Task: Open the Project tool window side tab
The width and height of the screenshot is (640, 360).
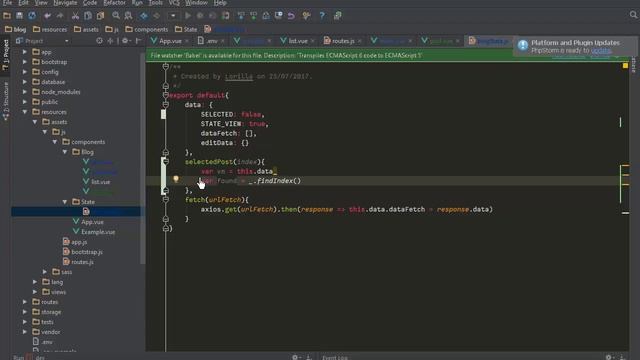Action: [5, 55]
